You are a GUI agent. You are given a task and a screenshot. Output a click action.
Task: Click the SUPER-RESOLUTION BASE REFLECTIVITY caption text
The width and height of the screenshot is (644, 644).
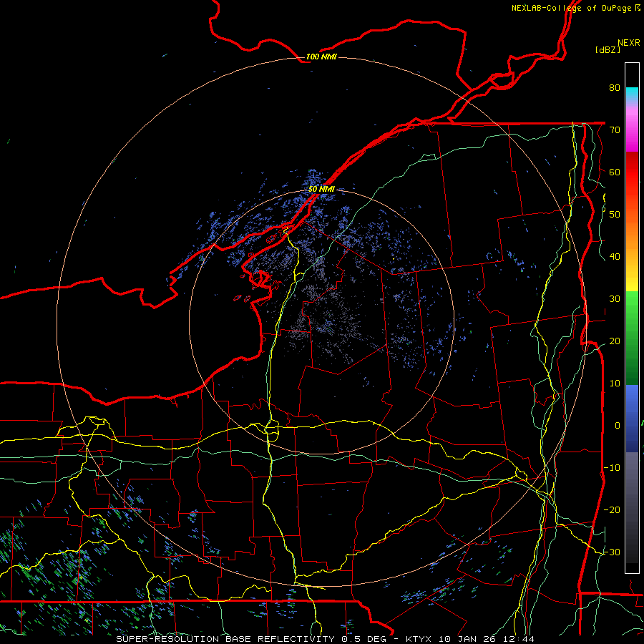click(225, 639)
